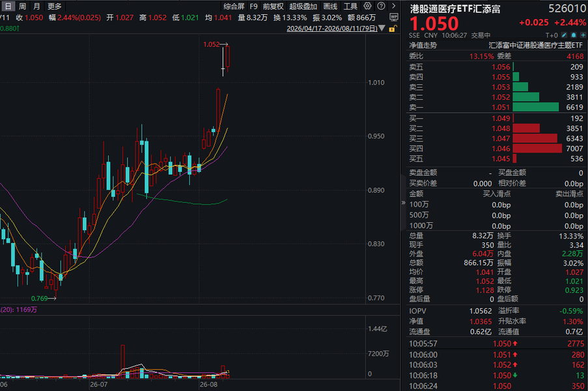Add stock with the plus icon

[583, 35]
